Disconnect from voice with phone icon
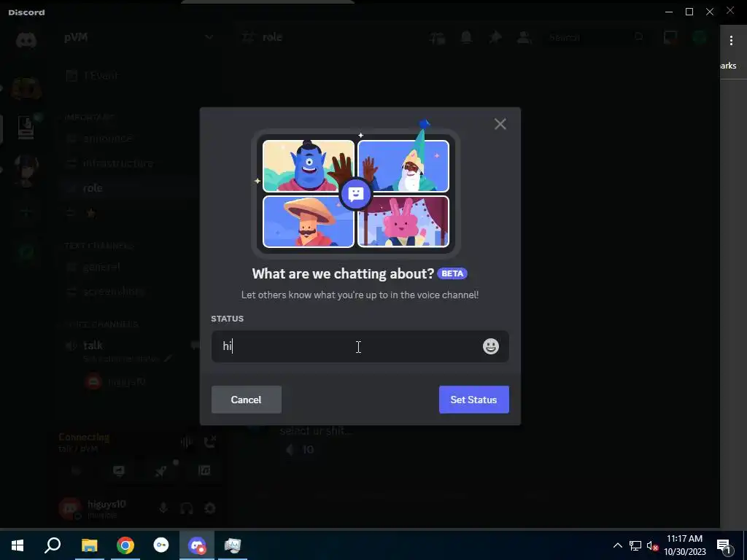747x560 pixels. pos(209,443)
